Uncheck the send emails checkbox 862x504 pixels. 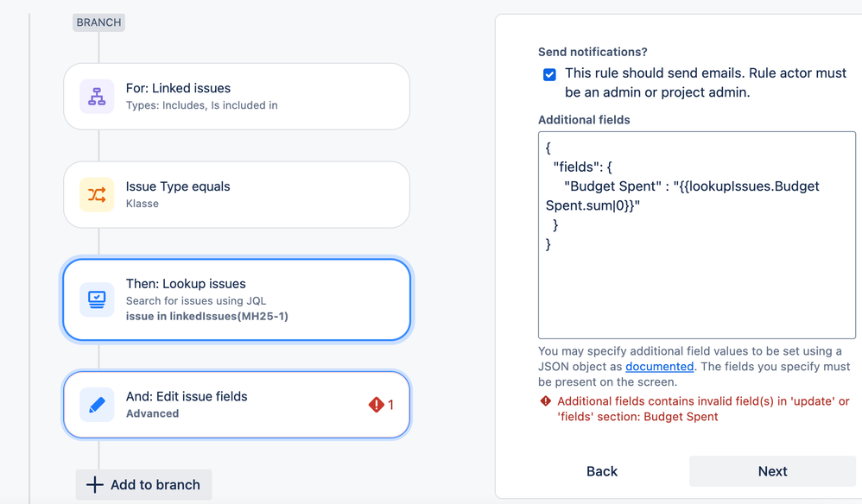coord(549,74)
